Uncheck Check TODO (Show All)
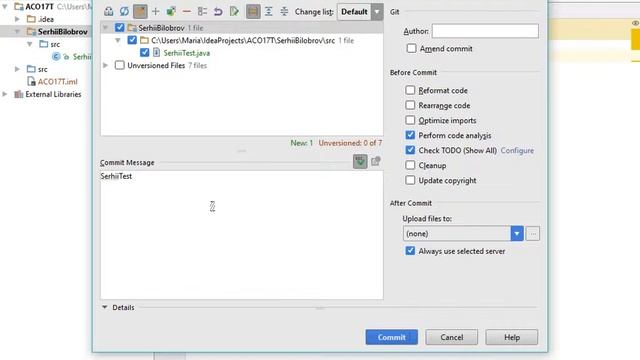 (410, 150)
